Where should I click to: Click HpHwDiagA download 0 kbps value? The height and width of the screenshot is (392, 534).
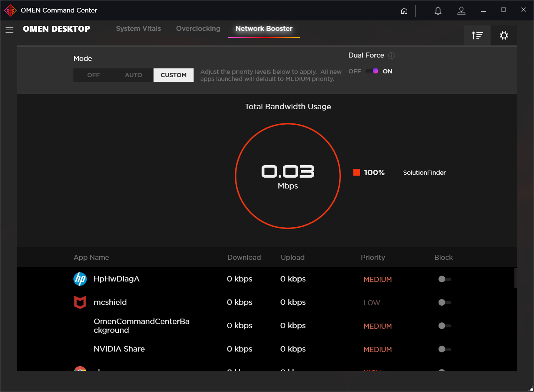[x=239, y=279]
